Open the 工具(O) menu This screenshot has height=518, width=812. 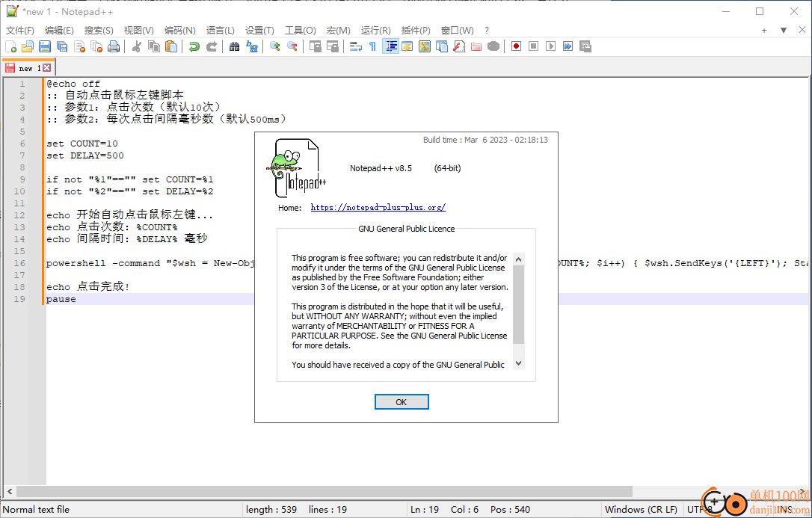click(x=301, y=31)
